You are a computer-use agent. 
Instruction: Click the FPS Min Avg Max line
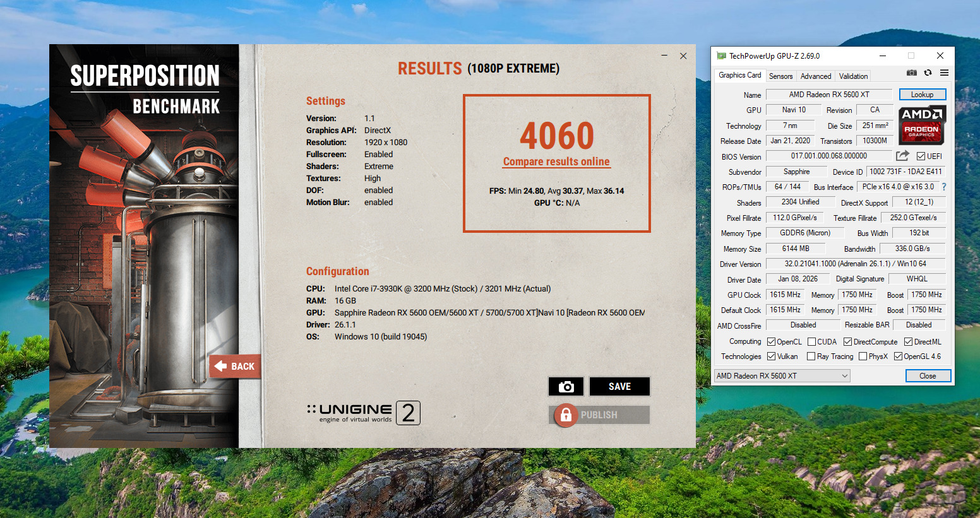[556, 191]
